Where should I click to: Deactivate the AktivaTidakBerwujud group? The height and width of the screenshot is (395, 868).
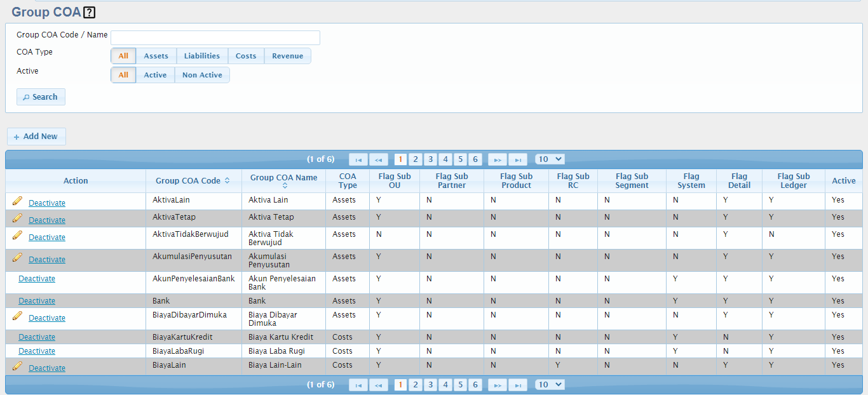click(47, 238)
